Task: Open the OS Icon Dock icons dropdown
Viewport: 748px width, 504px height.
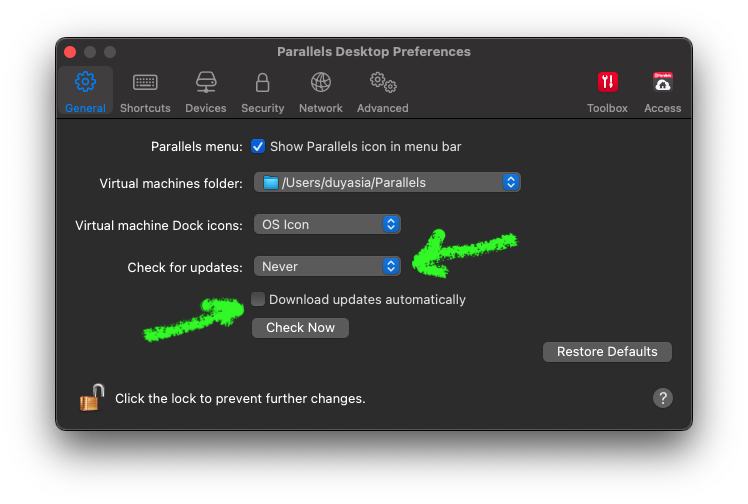Action: click(x=327, y=224)
